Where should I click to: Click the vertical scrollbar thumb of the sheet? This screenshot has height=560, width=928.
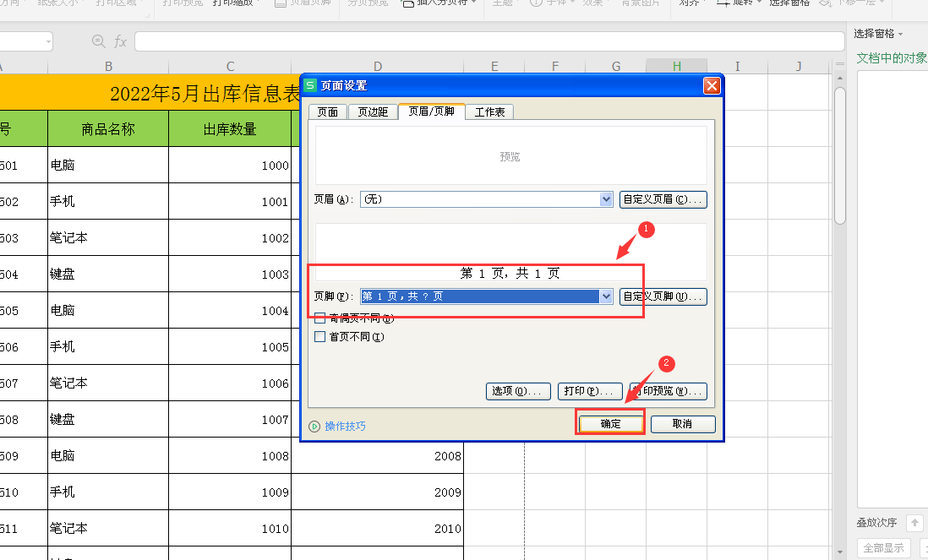point(840,156)
